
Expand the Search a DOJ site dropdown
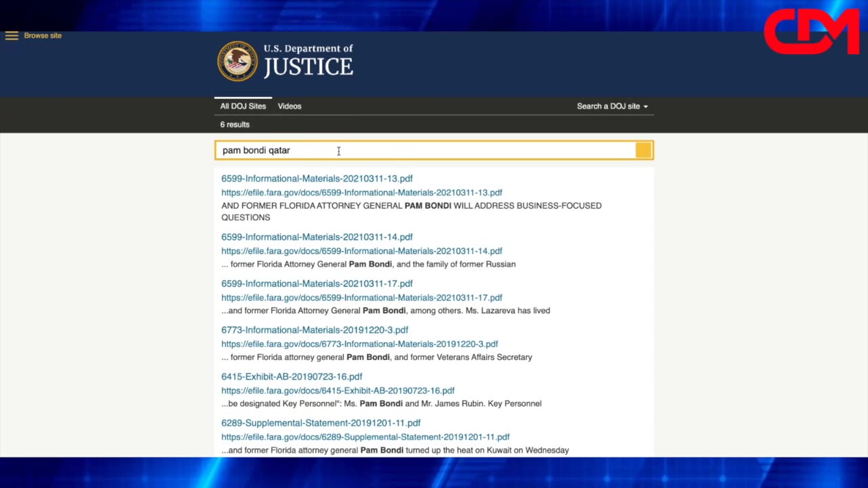coord(612,106)
